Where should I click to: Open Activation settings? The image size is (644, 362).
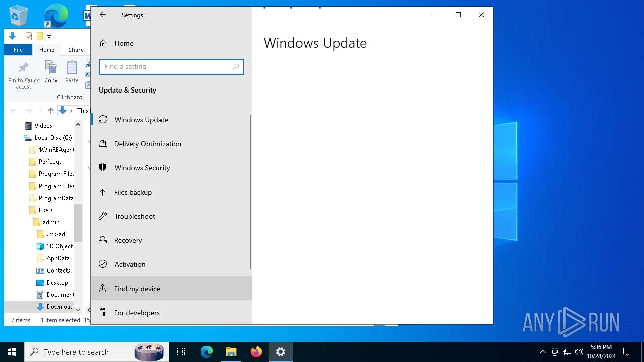point(171,264)
